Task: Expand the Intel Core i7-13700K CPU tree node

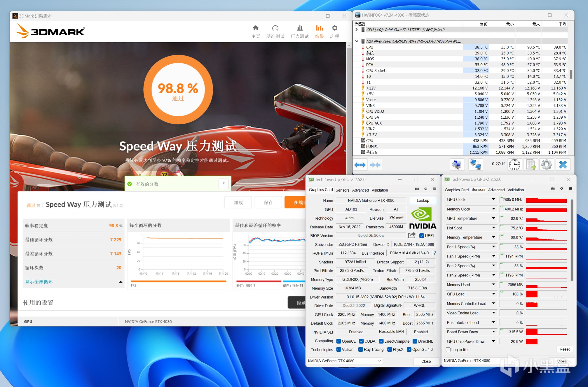Action: [357, 30]
